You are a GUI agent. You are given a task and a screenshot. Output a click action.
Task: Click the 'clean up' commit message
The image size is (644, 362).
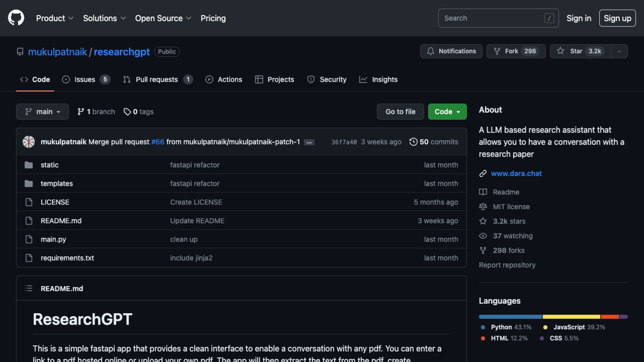tap(184, 239)
